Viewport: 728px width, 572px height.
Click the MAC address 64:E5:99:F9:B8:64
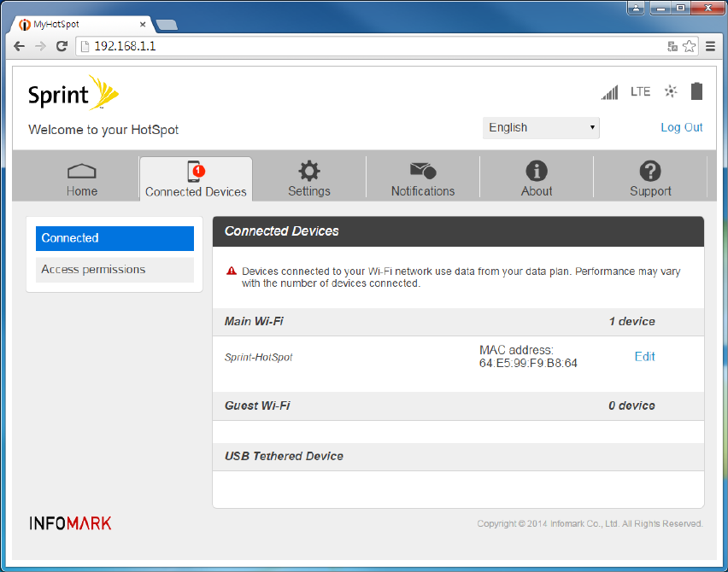(x=528, y=363)
